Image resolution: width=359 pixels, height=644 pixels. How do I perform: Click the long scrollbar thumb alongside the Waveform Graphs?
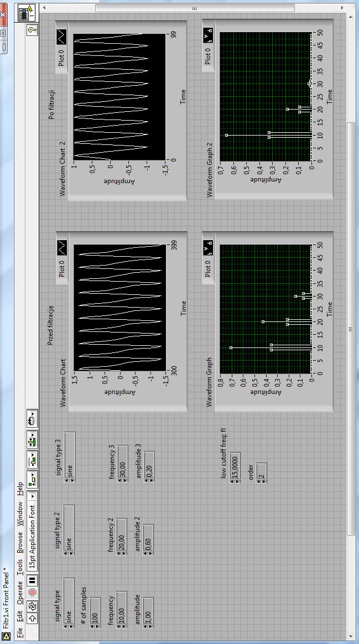(350, 329)
